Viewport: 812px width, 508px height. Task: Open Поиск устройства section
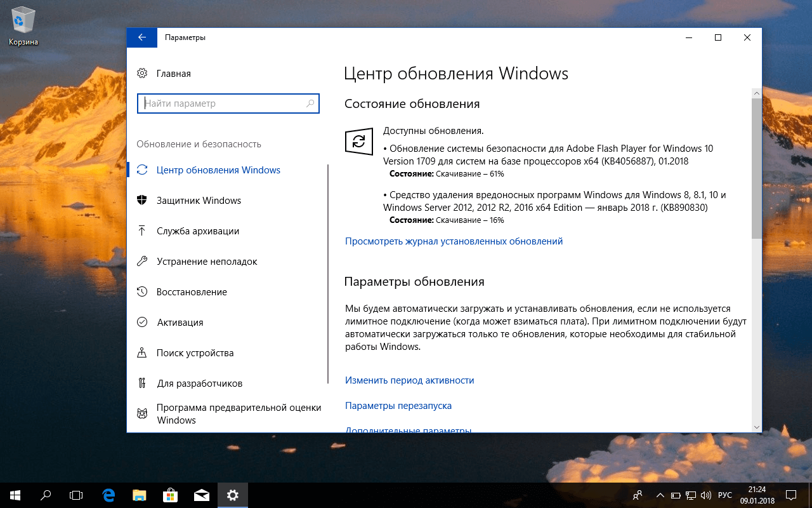pos(186,353)
